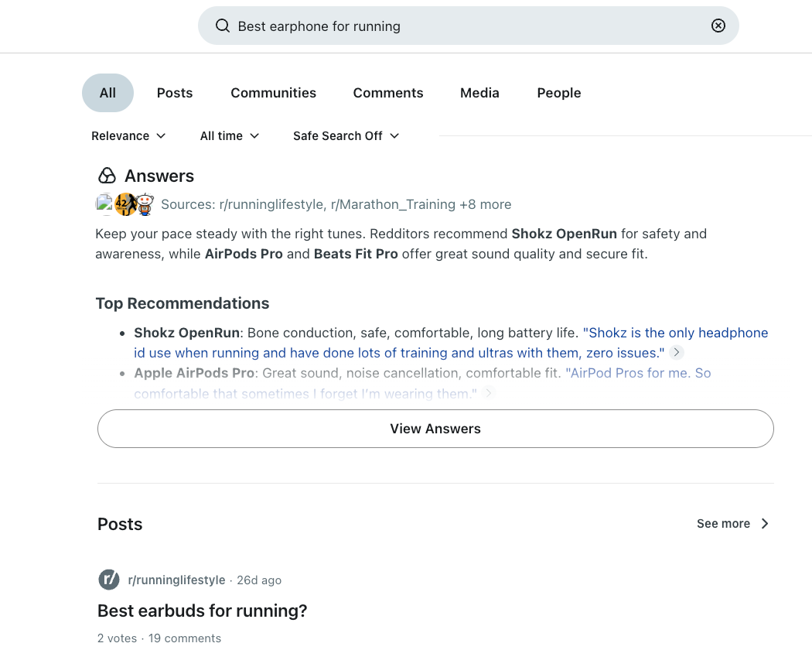This screenshot has width=812, height=650.
Task: Click the Reddit Answers logo icon
Action: tap(107, 175)
